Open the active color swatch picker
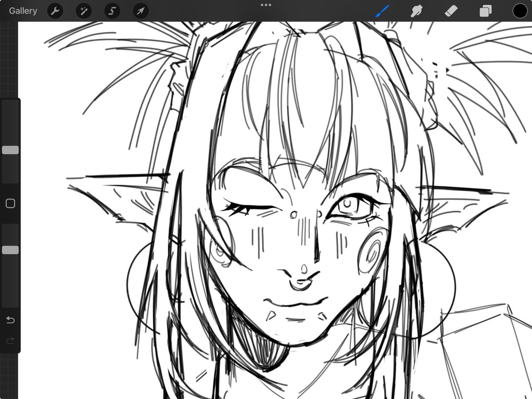Image resolution: width=532 pixels, height=399 pixels. (x=520, y=11)
